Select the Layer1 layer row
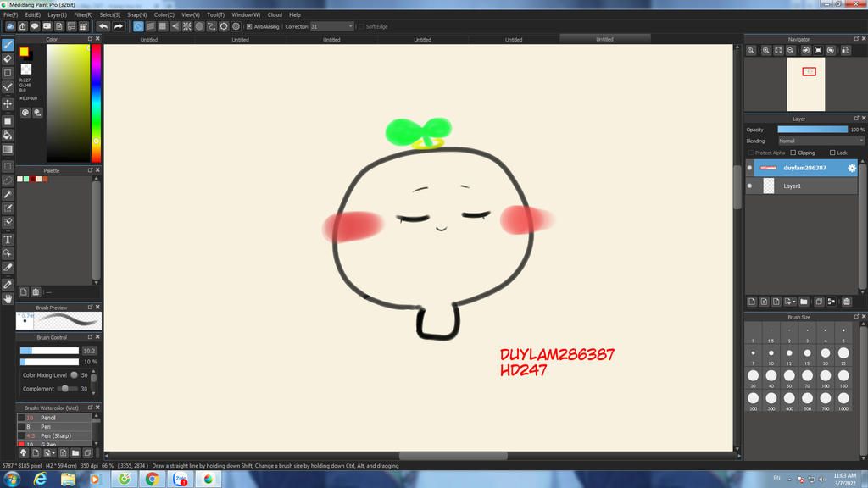 coord(802,186)
